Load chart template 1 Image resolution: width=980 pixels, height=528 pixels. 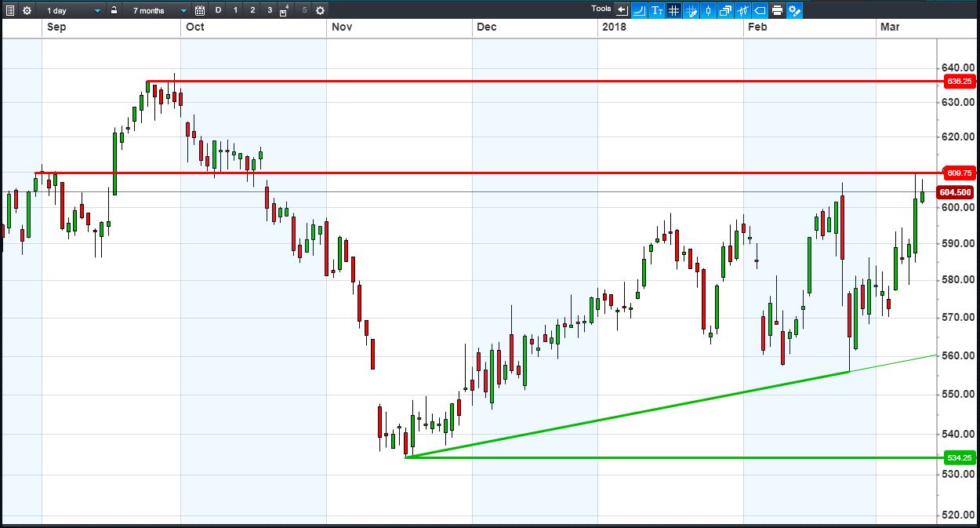point(235,10)
